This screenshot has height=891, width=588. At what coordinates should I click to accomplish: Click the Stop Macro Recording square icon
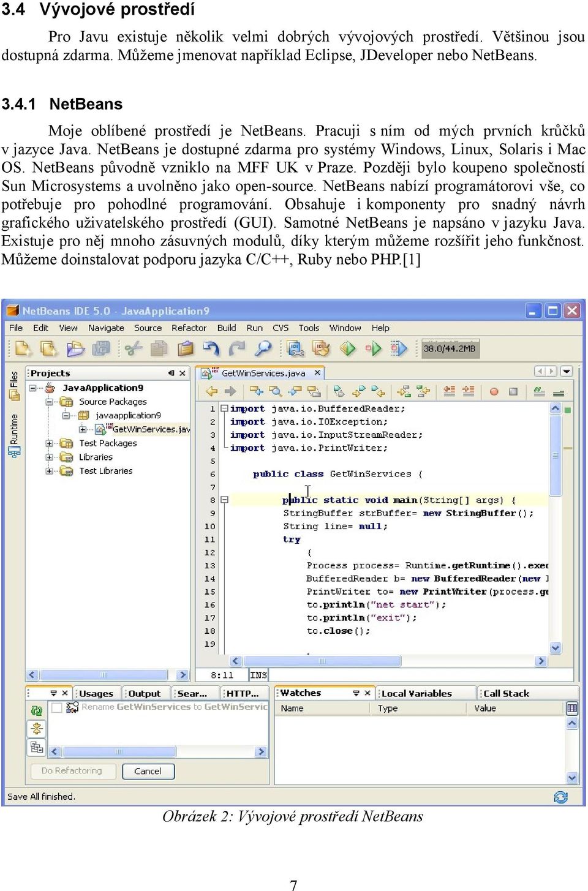[513, 391]
